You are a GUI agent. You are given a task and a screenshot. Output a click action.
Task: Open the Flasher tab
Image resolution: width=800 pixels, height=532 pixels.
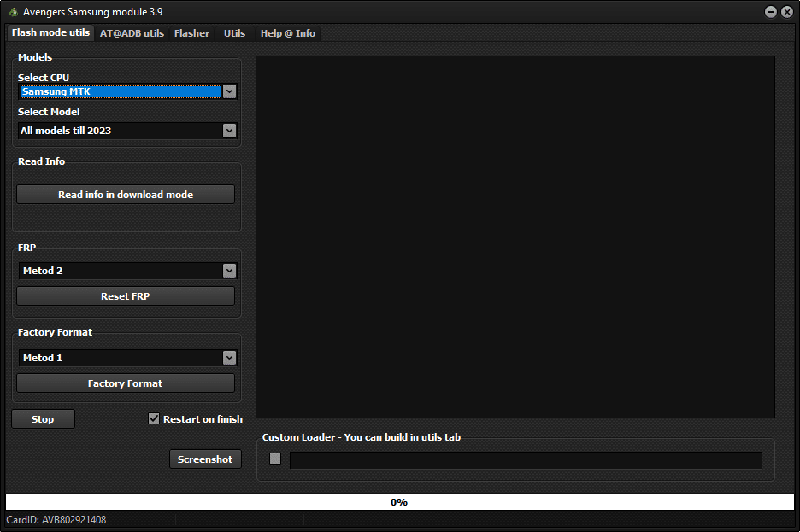(x=191, y=33)
